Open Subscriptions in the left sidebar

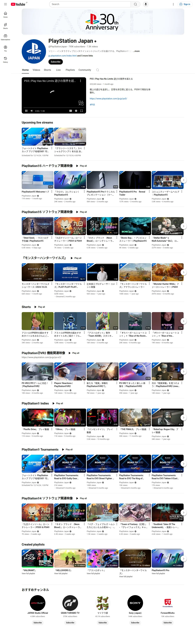(5, 37)
